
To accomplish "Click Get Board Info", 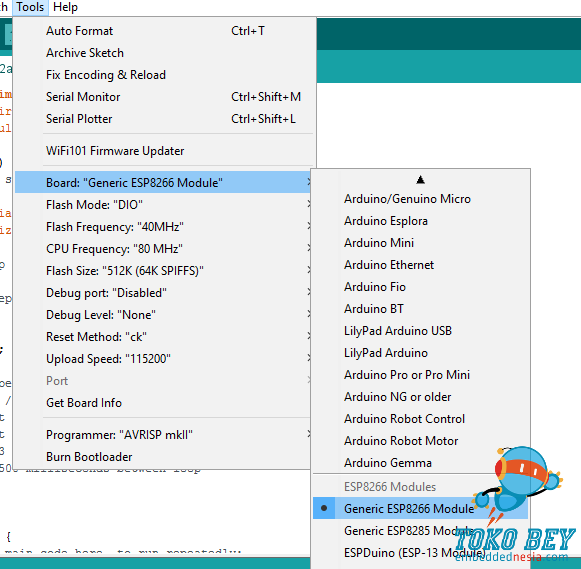I will tap(163, 403).
